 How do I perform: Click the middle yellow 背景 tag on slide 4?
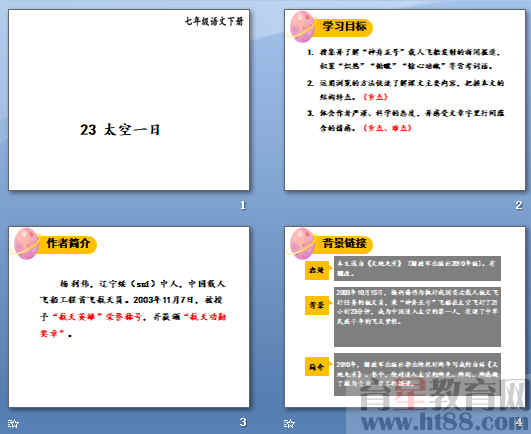click(317, 305)
